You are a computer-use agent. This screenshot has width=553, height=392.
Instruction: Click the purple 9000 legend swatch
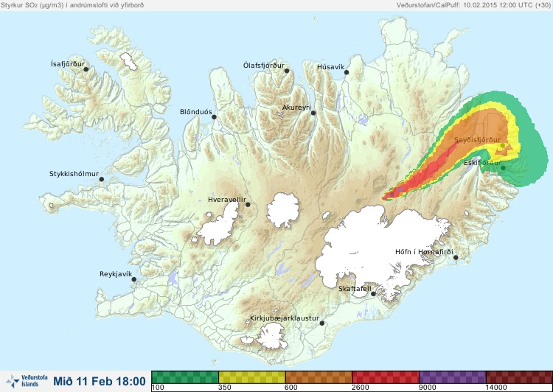pyautogui.click(x=452, y=377)
